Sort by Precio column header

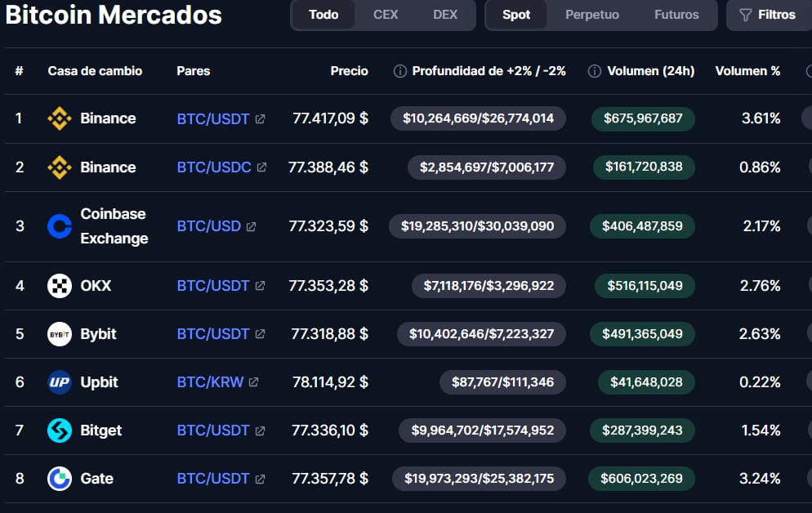click(349, 71)
